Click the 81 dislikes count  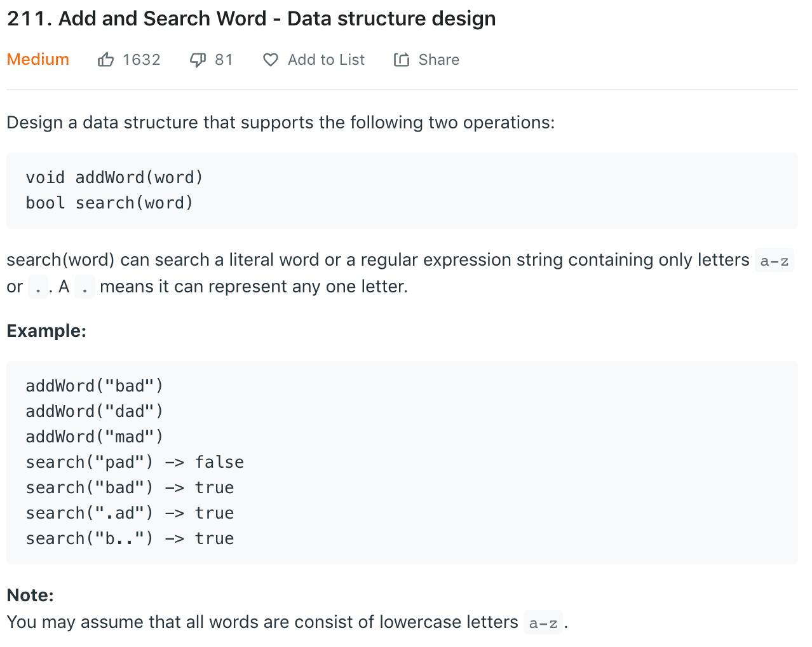point(224,60)
